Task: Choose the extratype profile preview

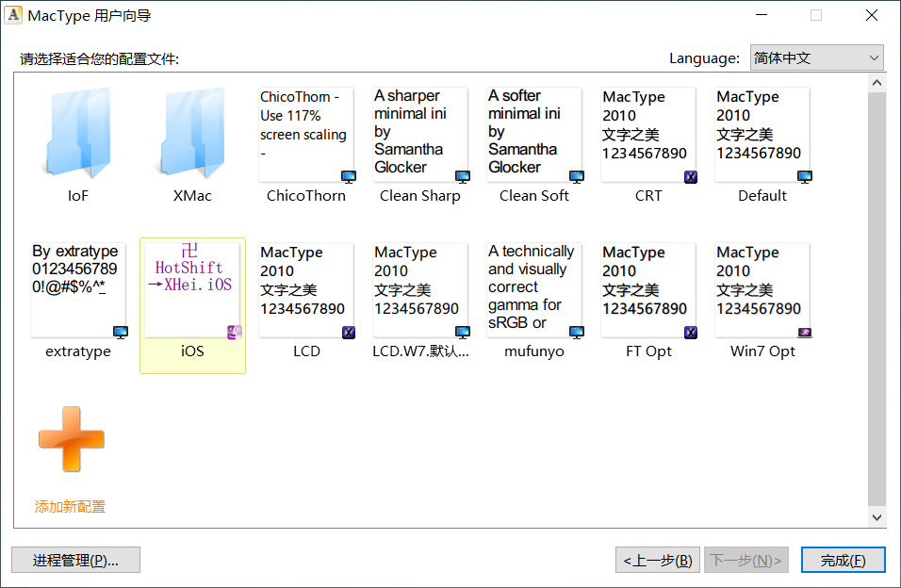Action: tap(78, 290)
